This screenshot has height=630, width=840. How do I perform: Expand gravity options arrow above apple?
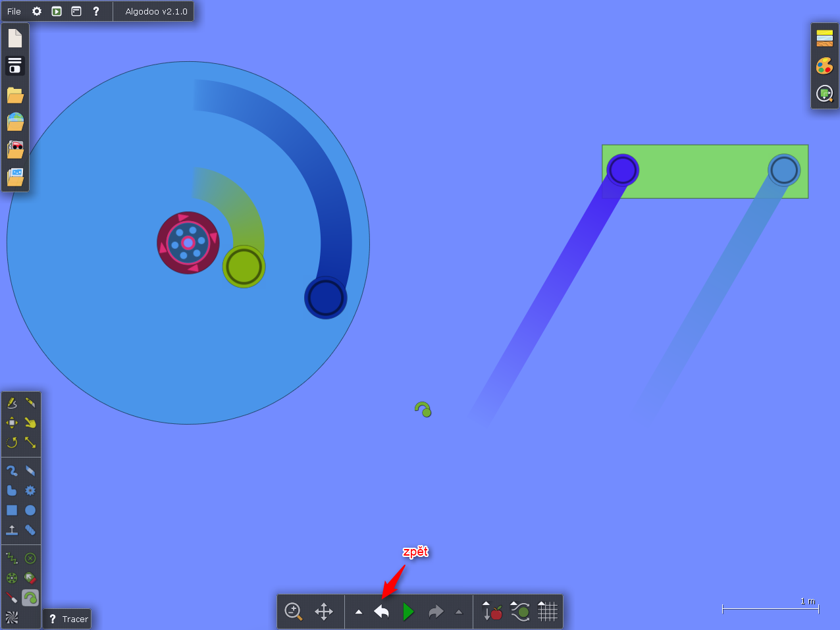pos(486,604)
